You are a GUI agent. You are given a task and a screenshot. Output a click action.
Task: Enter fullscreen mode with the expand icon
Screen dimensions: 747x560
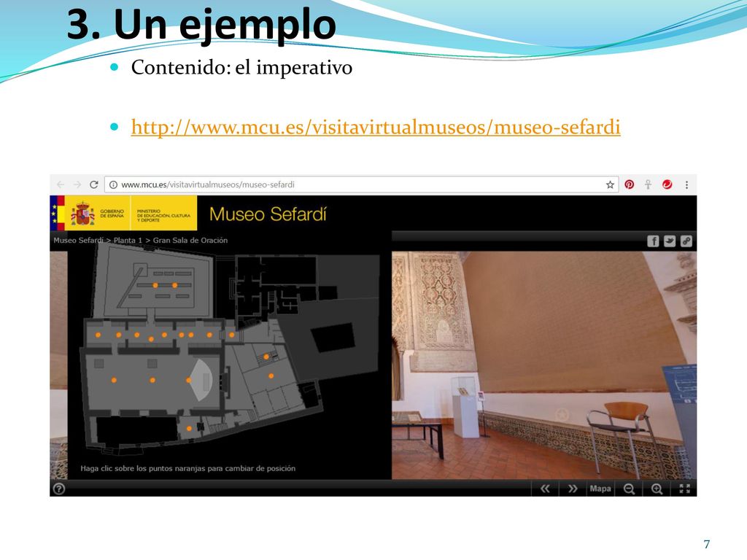click(684, 489)
